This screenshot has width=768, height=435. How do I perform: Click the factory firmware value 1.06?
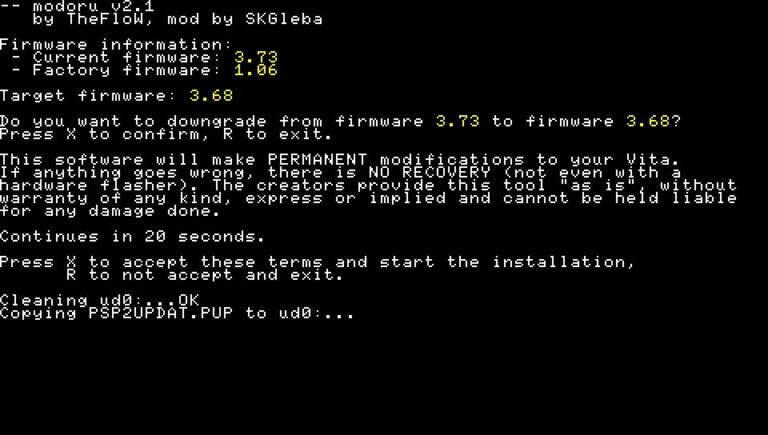[x=256, y=70]
